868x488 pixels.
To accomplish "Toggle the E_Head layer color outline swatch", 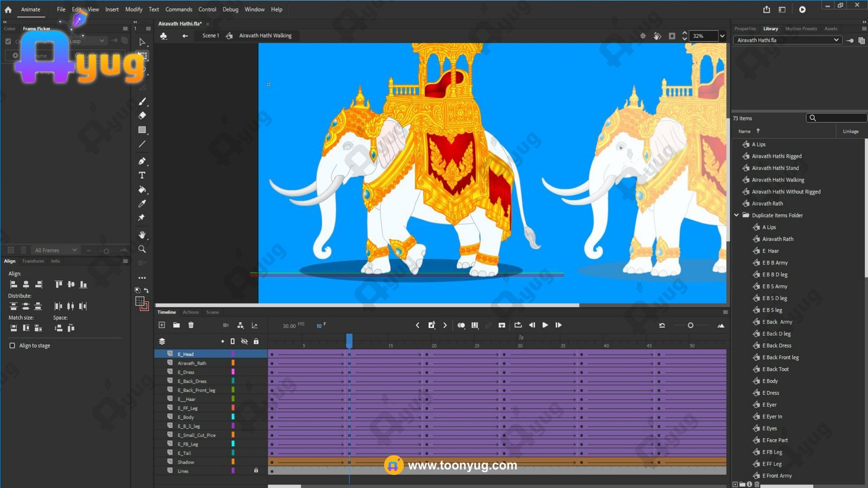I will 233,354.
